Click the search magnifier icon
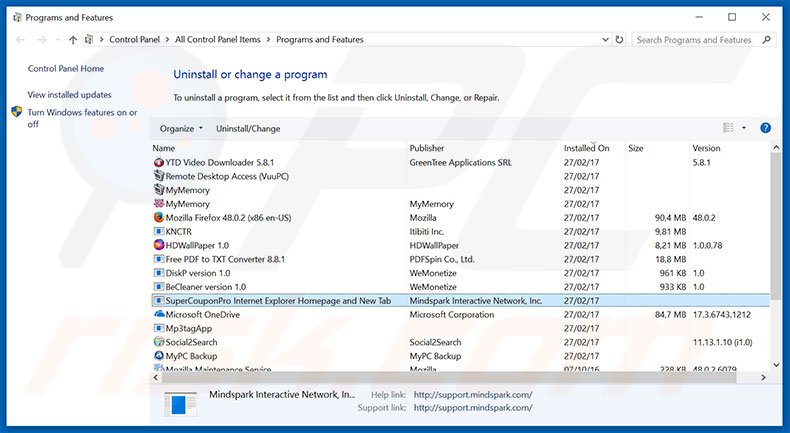 pos(766,39)
